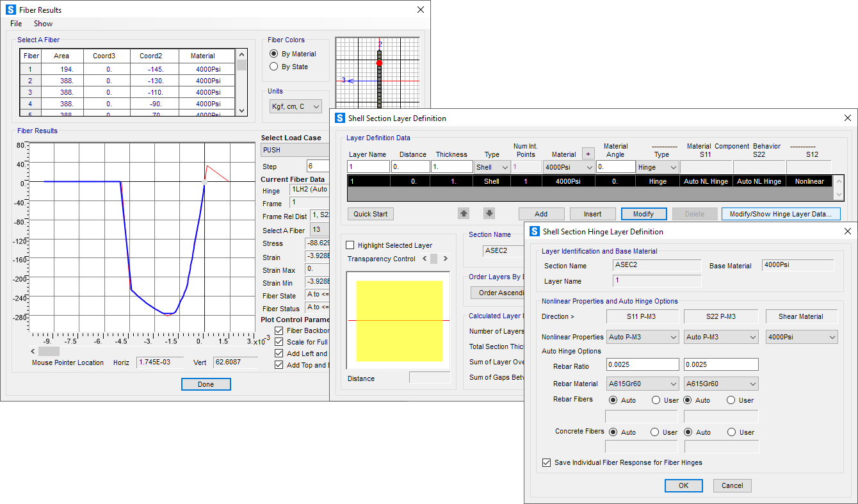Image resolution: width=858 pixels, height=504 pixels.
Task: Open the Shear Material 4000Psi dropdown
Action: pos(802,337)
